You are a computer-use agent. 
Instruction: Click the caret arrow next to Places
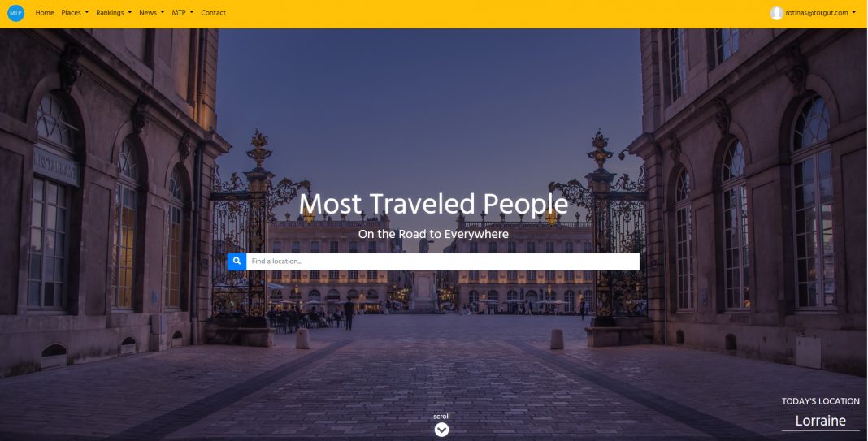pos(86,13)
